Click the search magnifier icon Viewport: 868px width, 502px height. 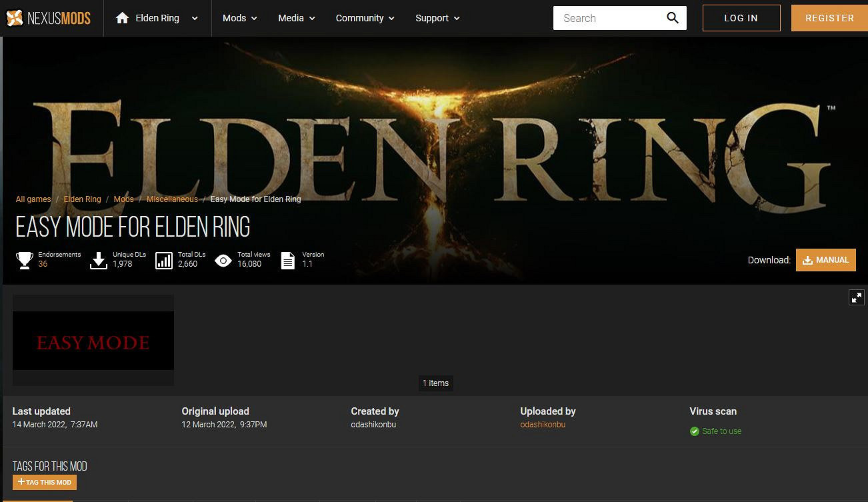(673, 18)
